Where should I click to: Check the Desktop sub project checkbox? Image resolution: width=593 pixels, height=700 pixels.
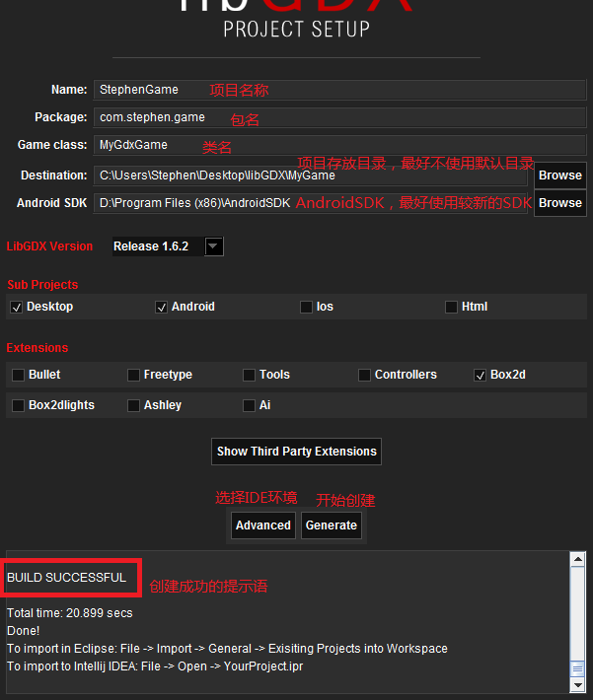(17, 308)
